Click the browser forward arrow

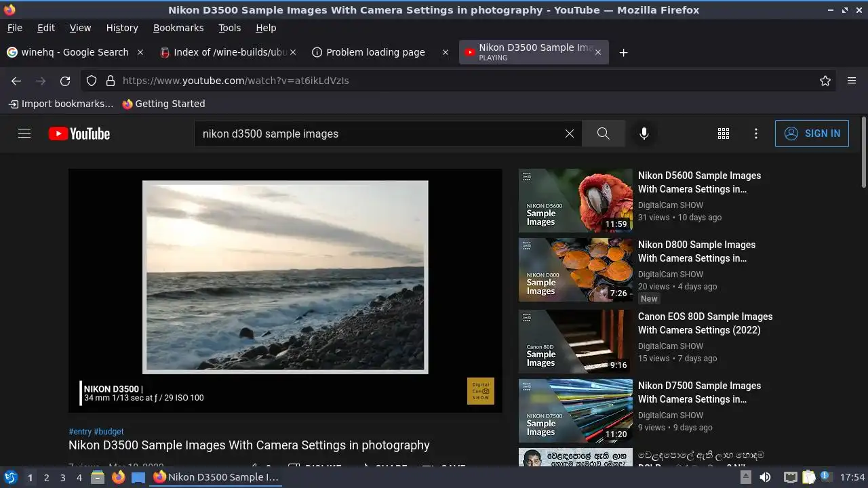(41, 81)
